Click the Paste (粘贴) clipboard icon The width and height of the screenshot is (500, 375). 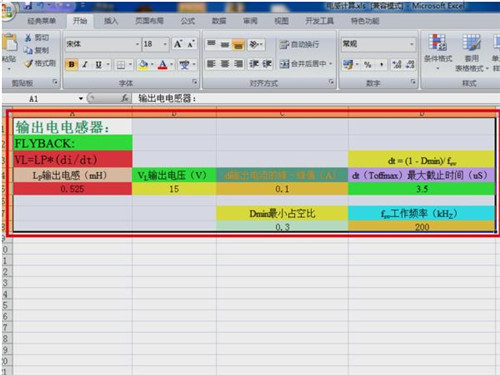[10, 43]
